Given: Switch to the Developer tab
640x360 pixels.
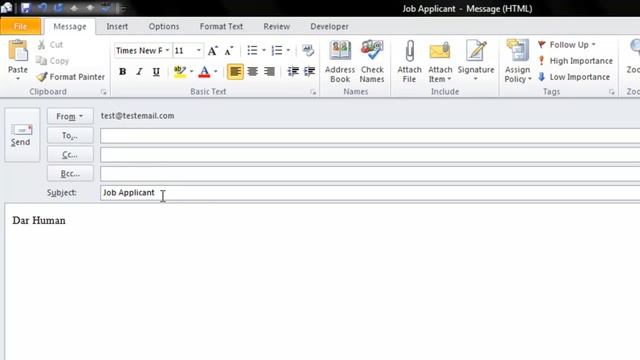Looking at the screenshot, I should coord(329,27).
